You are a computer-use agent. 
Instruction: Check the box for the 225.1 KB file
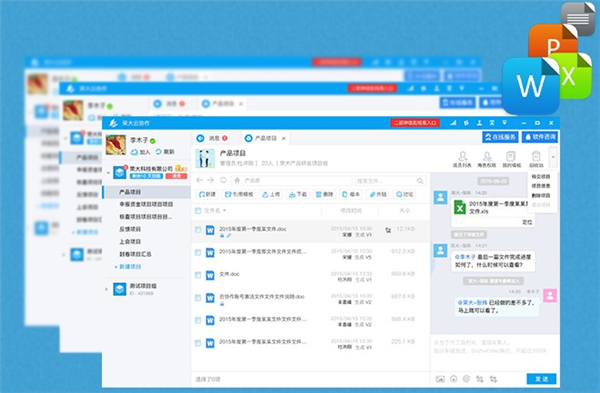[198, 343]
